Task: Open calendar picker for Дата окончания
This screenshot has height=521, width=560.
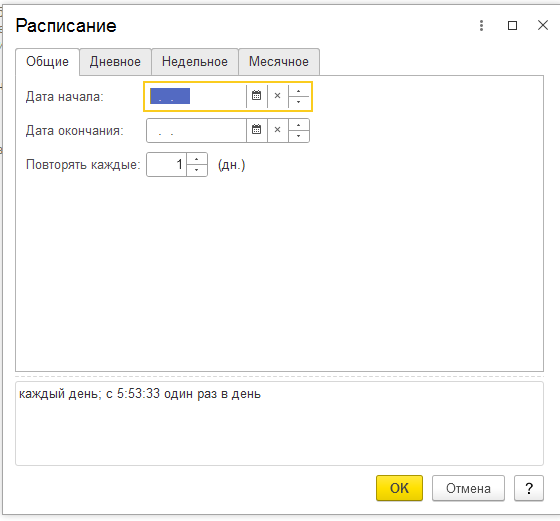Action: (256, 130)
